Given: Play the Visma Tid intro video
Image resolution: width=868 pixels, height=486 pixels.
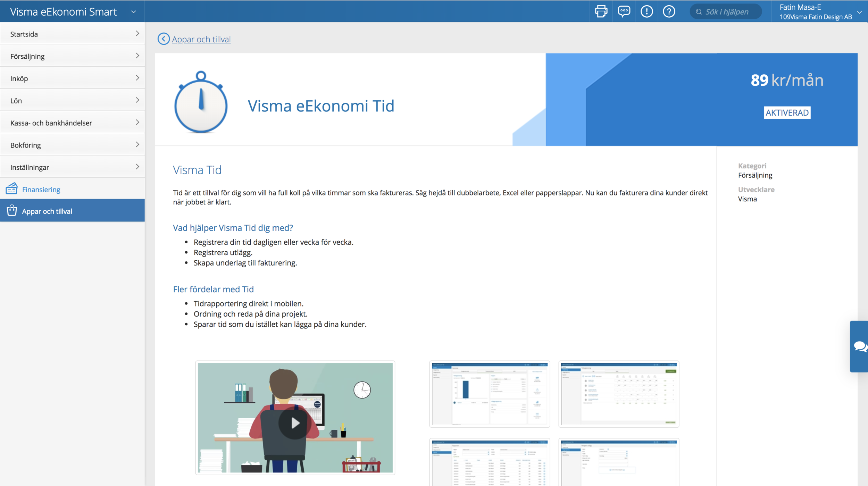Looking at the screenshot, I should pyautogui.click(x=295, y=423).
